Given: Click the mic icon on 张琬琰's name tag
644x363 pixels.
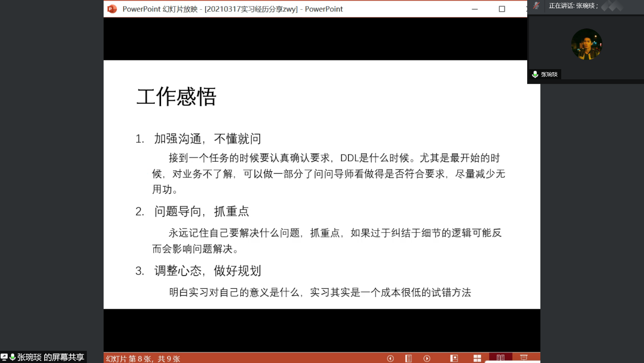Looking at the screenshot, I should (535, 74).
